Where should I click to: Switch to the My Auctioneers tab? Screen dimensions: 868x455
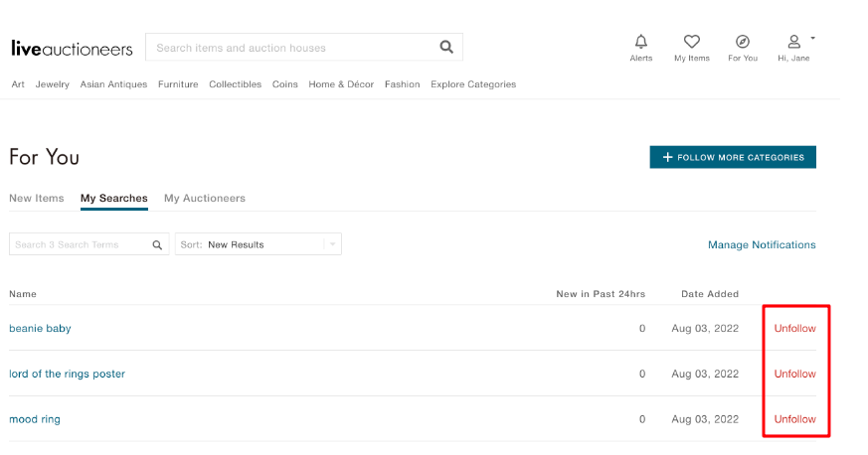click(x=204, y=198)
